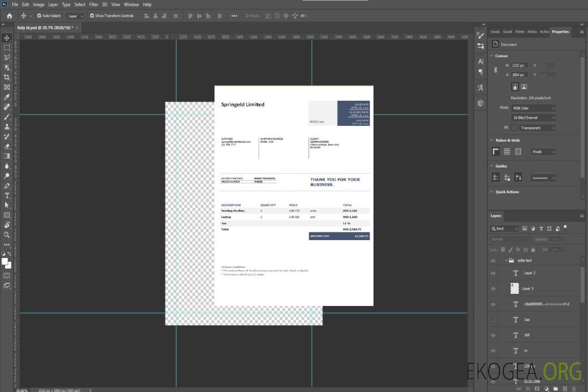588x392 pixels.
Task: Collapse the 'edite text' layer group
Action: point(506,260)
